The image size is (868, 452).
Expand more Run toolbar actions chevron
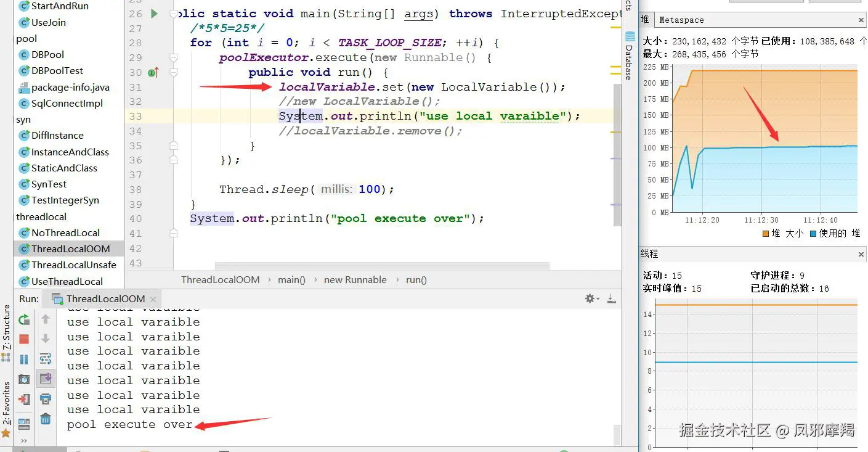(24, 441)
